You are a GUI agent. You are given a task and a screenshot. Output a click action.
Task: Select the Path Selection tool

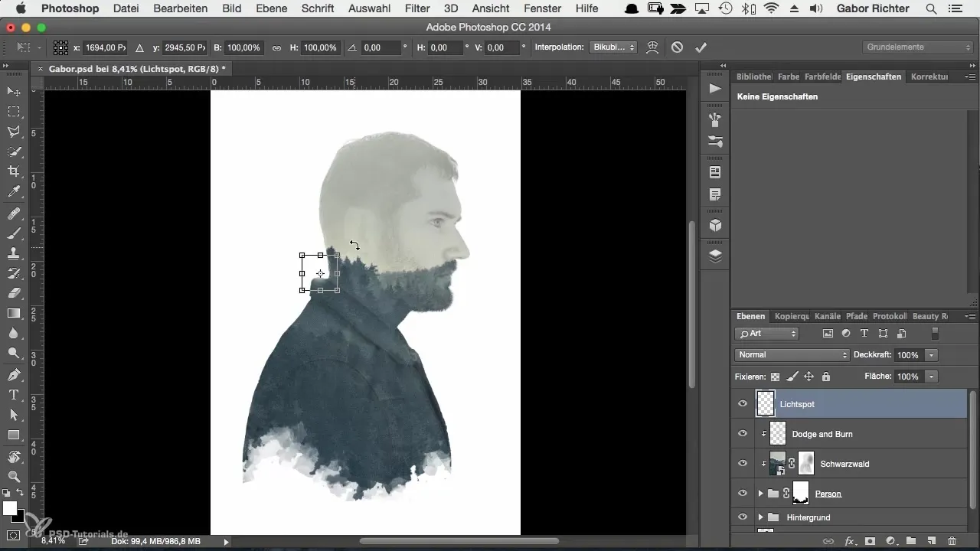pos(14,415)
